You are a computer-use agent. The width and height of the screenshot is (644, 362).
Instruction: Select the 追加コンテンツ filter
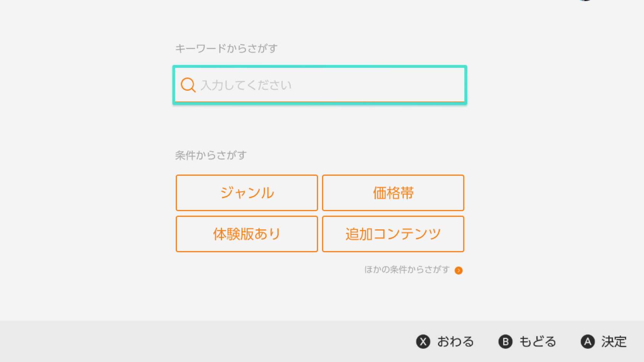click(x=393, y=234)
